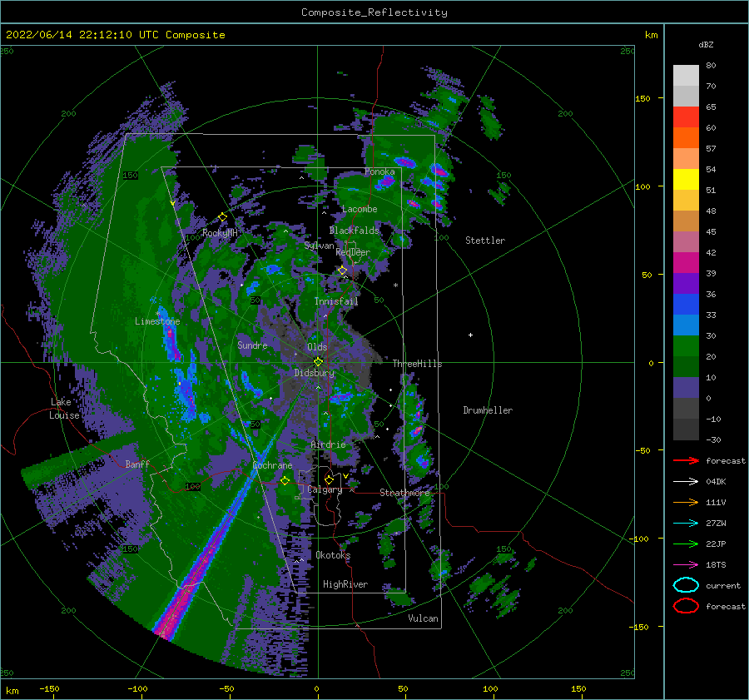749x700 pixels.
Task: Click the yellow diamond marker at radar center
Action: click(x=318, y=362)
